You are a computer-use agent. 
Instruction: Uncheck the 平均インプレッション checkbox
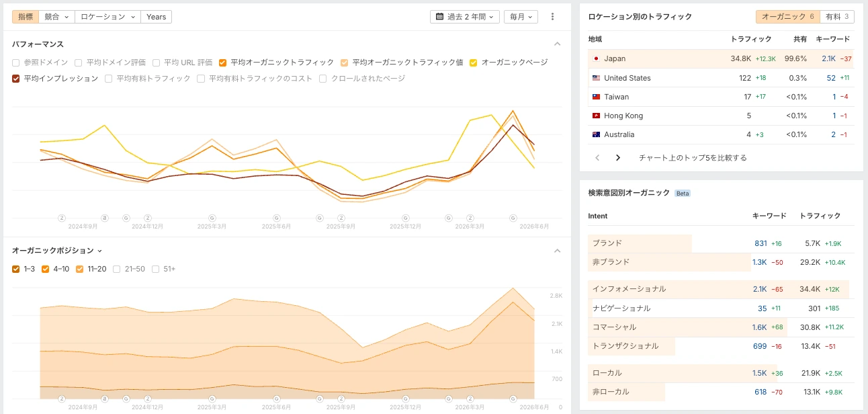click(16, 79)
